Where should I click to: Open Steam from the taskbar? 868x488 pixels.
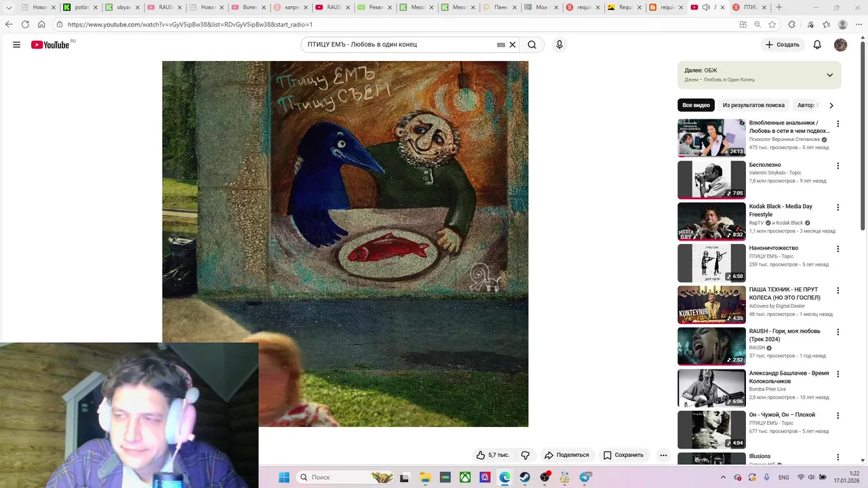[x=525, y=477]
